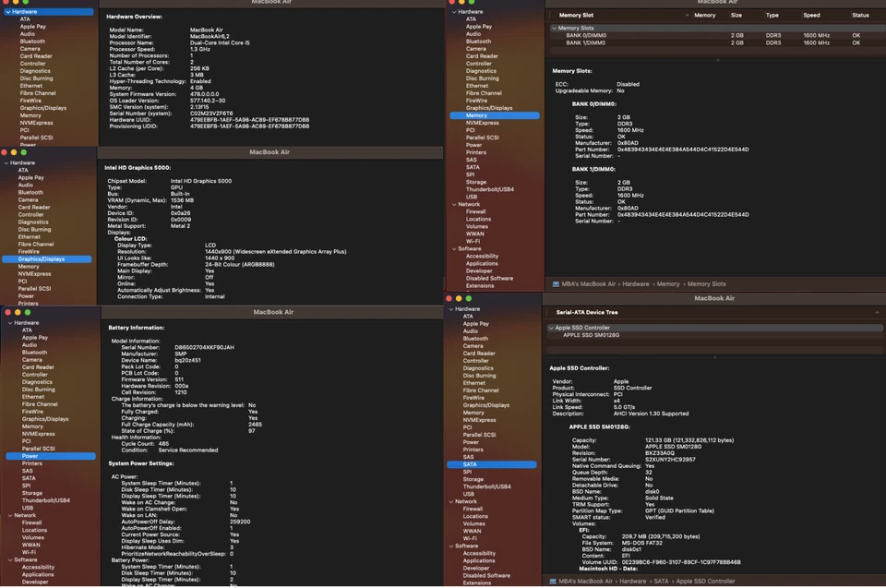Select highlighted SATA row in SATA window sidebar
Screen dimensions: 886x588
(x=492, y=464)
